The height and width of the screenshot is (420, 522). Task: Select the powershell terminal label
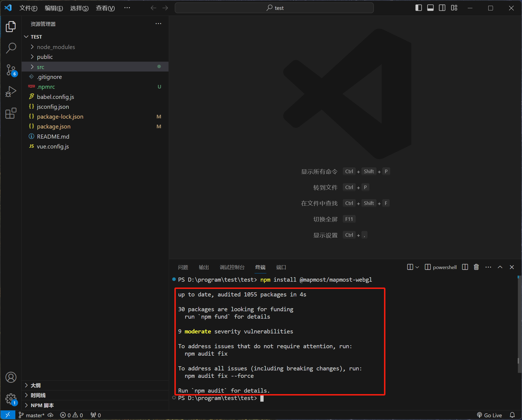click(x=441, y=267)
